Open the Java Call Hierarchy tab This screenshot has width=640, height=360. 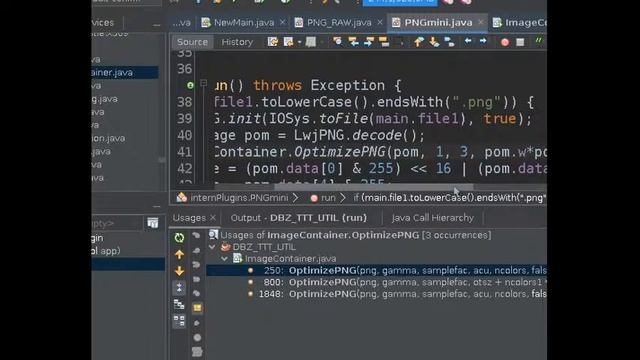(x=433, y=218)
